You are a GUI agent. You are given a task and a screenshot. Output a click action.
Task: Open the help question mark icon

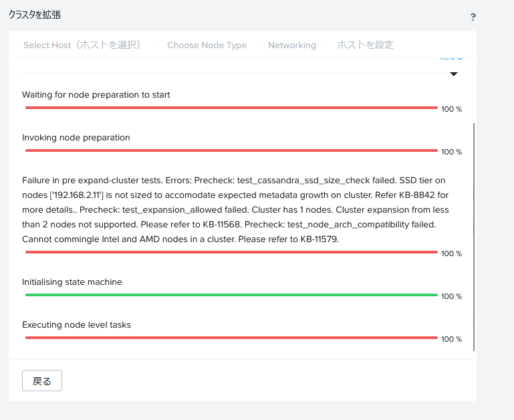click(473, 17)
